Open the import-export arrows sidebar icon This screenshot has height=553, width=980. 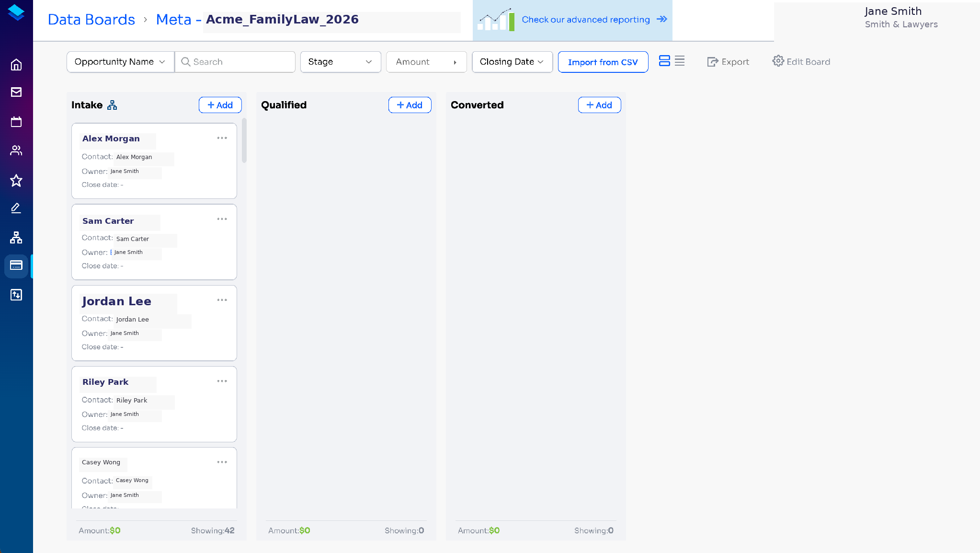pos(16,295)
